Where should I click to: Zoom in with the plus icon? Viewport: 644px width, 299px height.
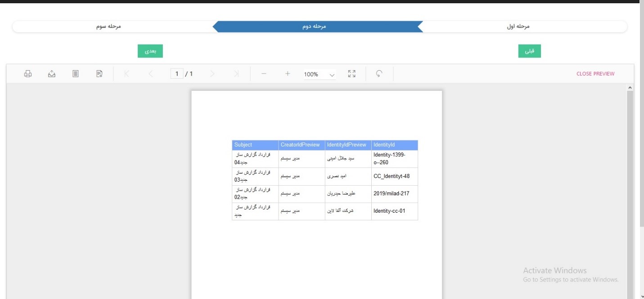(288, 74)
